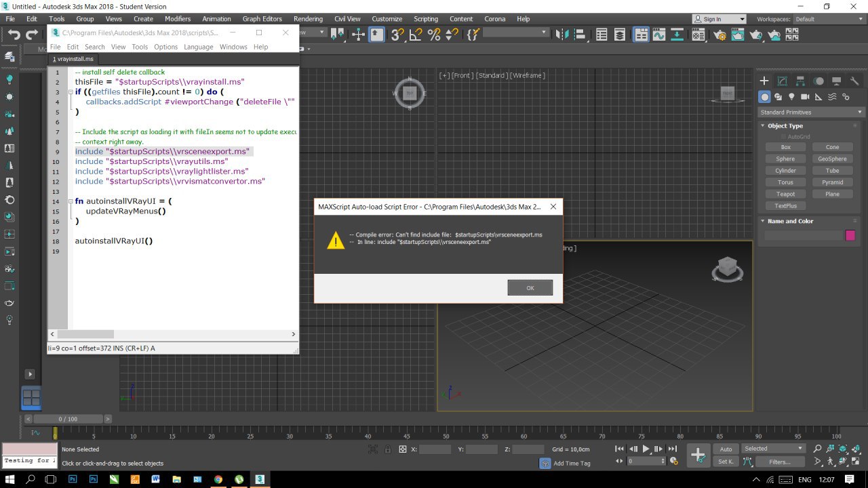Viewport: 868px width, 488px height.
Task: Open the Corona menu
Action: click(494, 19)
